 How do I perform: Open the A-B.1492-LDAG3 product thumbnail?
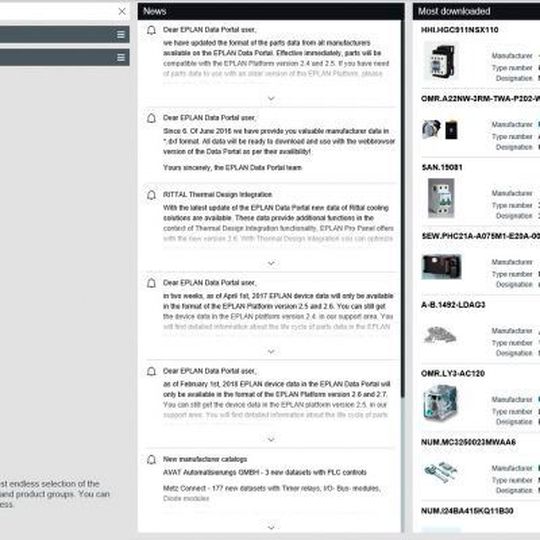tap(440, 335)
